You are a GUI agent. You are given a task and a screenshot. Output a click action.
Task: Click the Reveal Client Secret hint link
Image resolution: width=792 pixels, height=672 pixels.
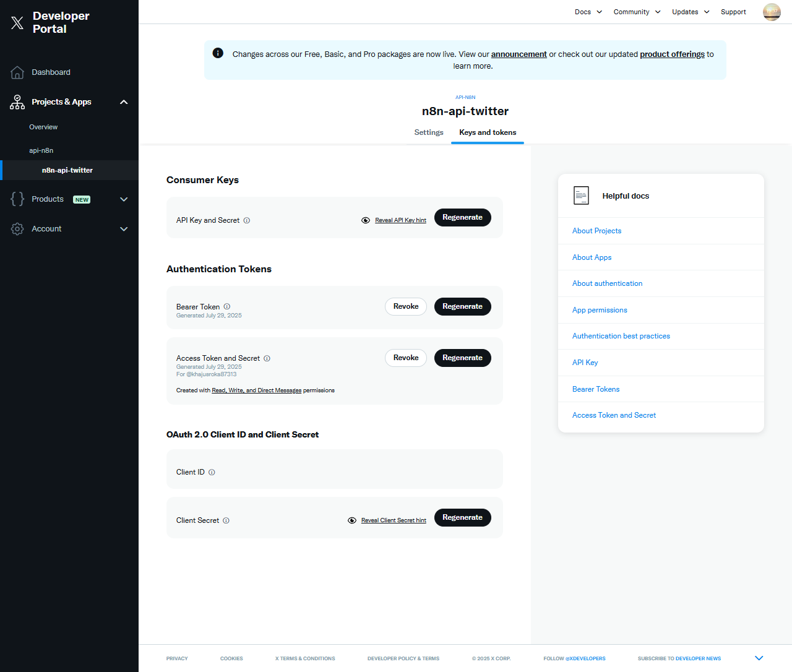point(394,520)
